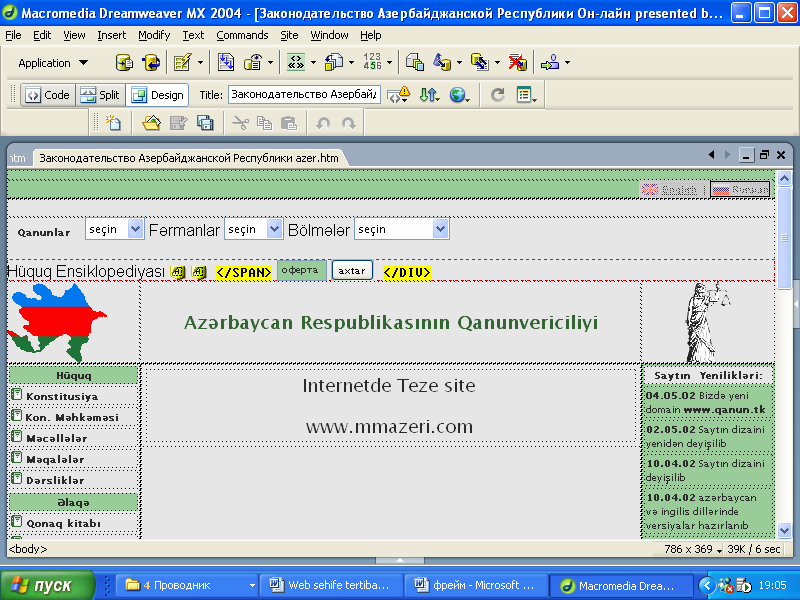Click the Dynamic Data icon
This screenshot has width=800, height=600.
[182, 63]
